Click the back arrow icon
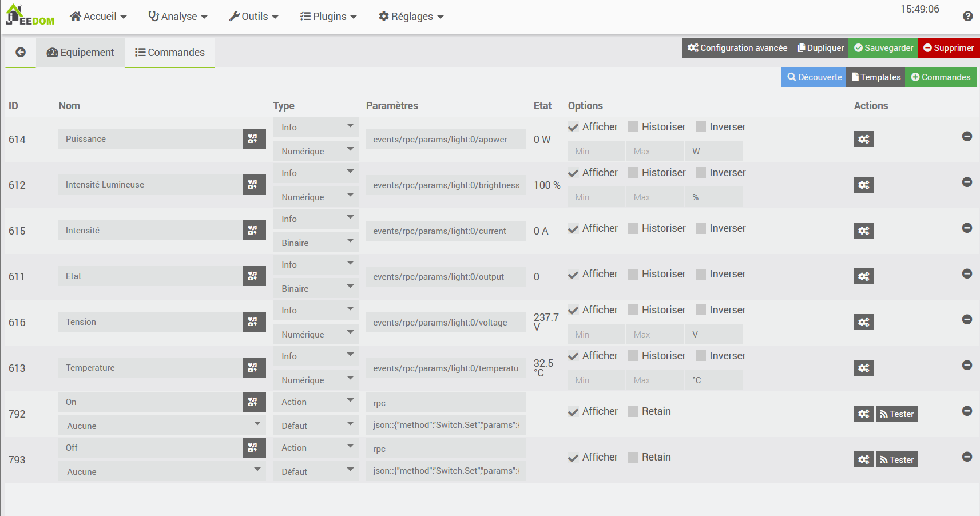The image size is (980, 516). [x=21, y=53]
